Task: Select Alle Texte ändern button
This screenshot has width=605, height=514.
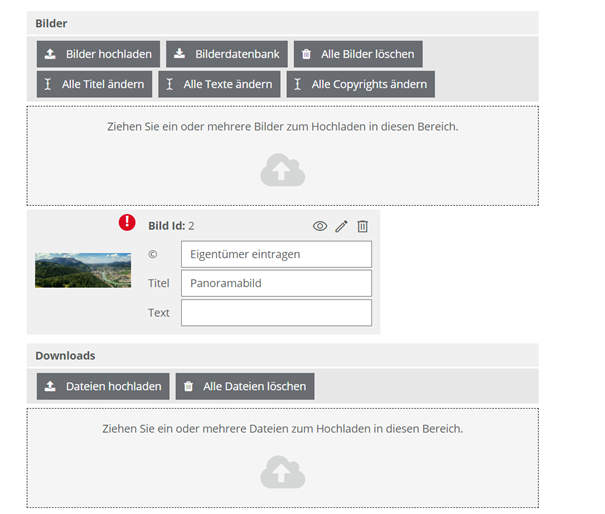Action: point(219,84)
